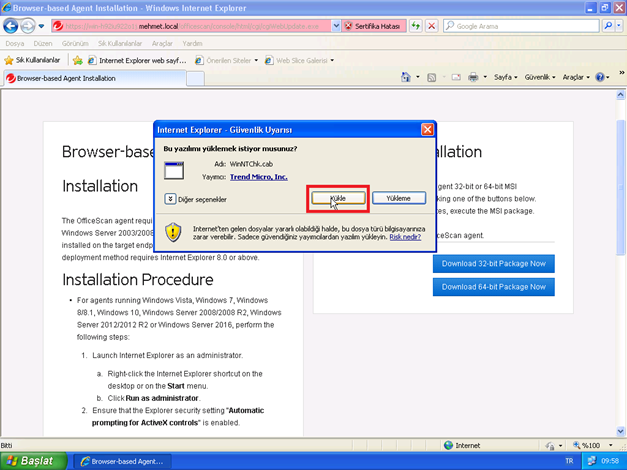The width and height of the screenshot is (627, 470).
Task: Open the Güvenlik command bar menu
Action: [540, 77]
